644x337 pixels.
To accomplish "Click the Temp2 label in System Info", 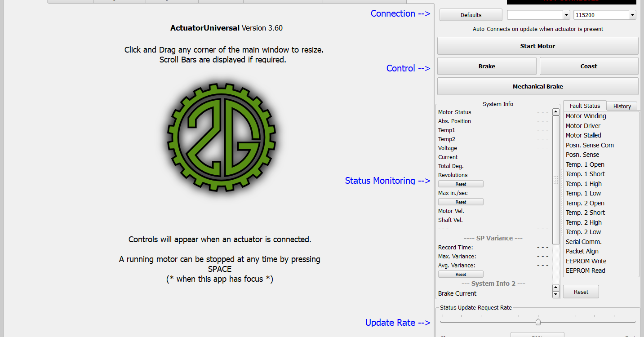I will click(x=447, y=139).
